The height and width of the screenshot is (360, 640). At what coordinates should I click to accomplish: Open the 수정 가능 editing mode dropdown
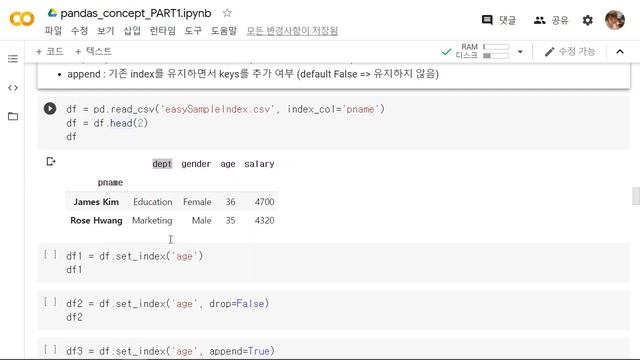[570, 51]
